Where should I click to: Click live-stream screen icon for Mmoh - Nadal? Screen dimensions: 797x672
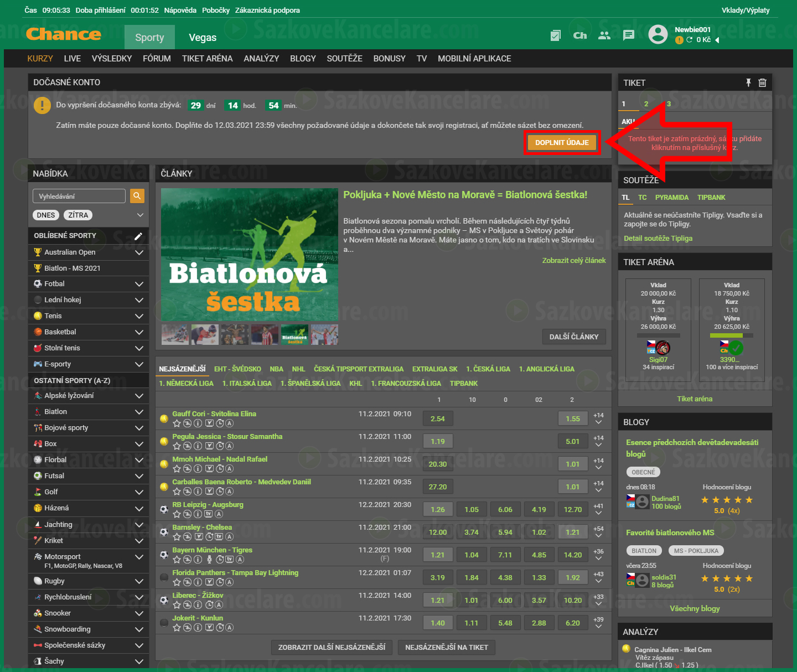coord(209,469)
